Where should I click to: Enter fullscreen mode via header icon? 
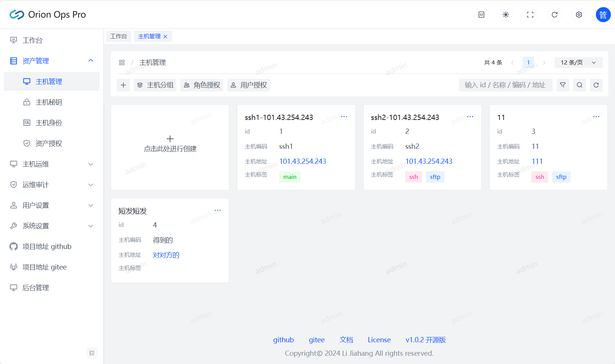(x=530, y=15)
